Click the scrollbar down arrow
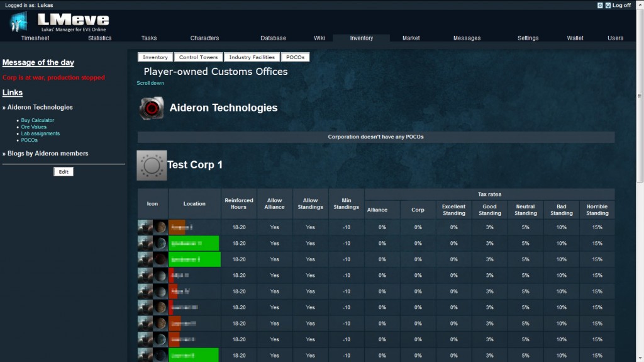Viewport: 644px width, 362px height. [x=640, y=358]
